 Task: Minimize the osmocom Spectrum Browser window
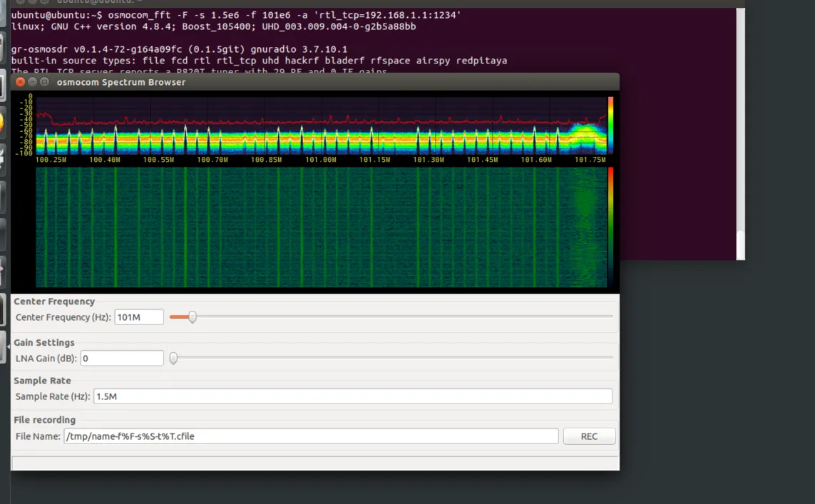[32, 81]
